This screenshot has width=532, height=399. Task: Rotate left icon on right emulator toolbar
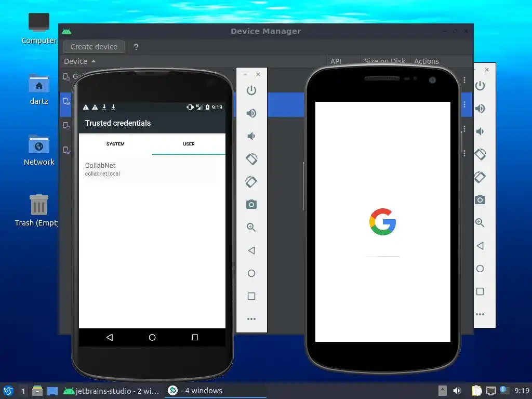tap(480, 154)
